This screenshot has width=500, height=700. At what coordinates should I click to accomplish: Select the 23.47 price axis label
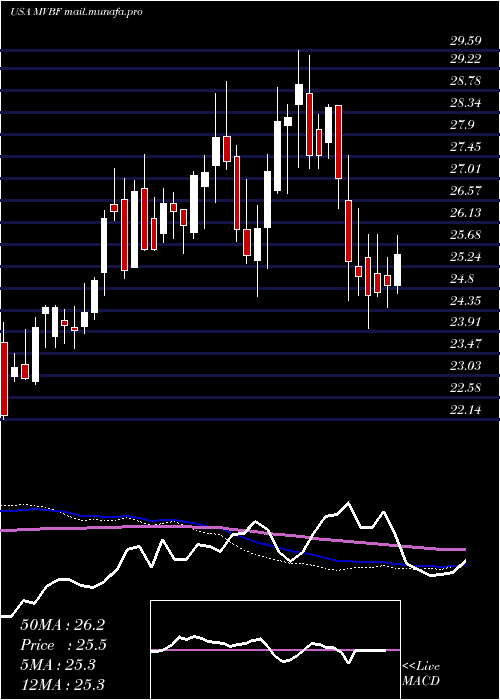click(466, 344)
